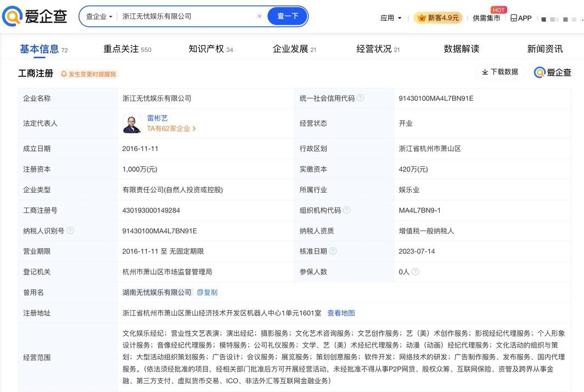Click the bell icon 发生变更时提醒我
The width and height of the screenshot is (584, 392).
coord(64,74)
